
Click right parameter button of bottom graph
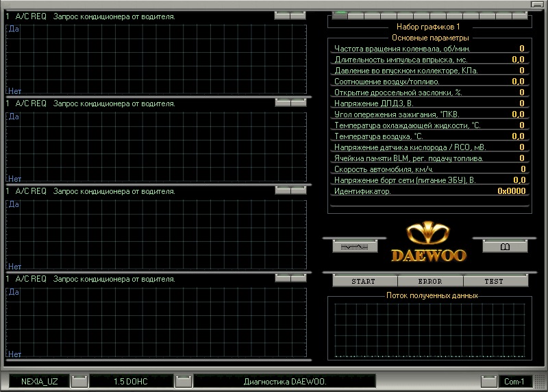click(299, 278)
